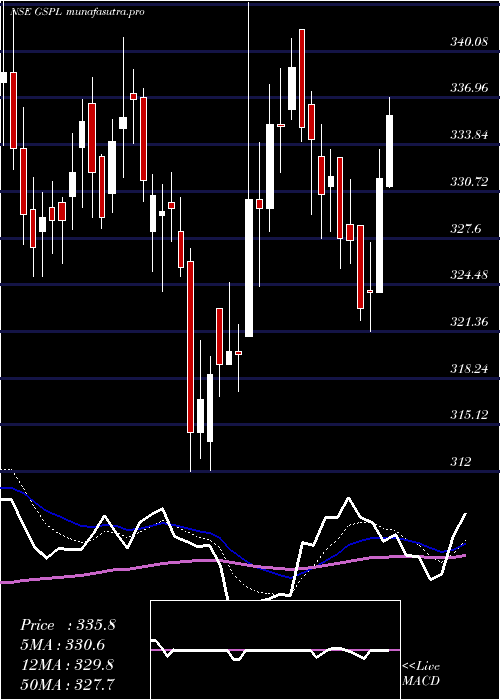
Task: Click the '50MA : 327.7' readout
Action: tap(67, 683)
